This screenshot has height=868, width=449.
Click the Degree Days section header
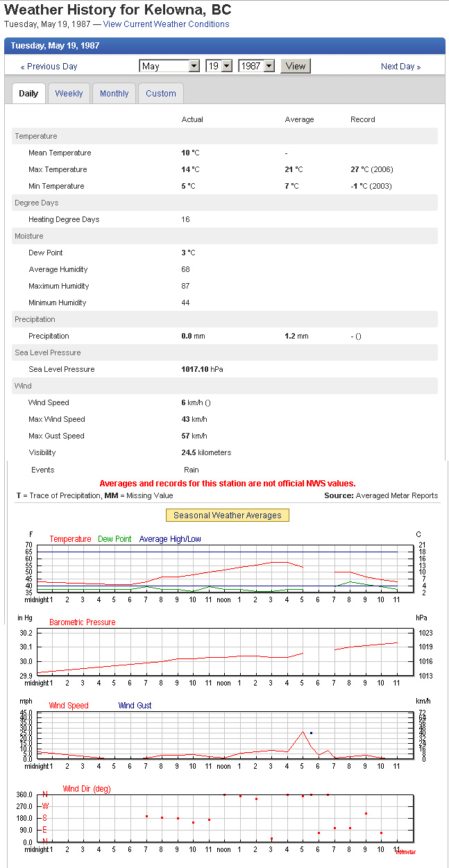coord(225,203)
